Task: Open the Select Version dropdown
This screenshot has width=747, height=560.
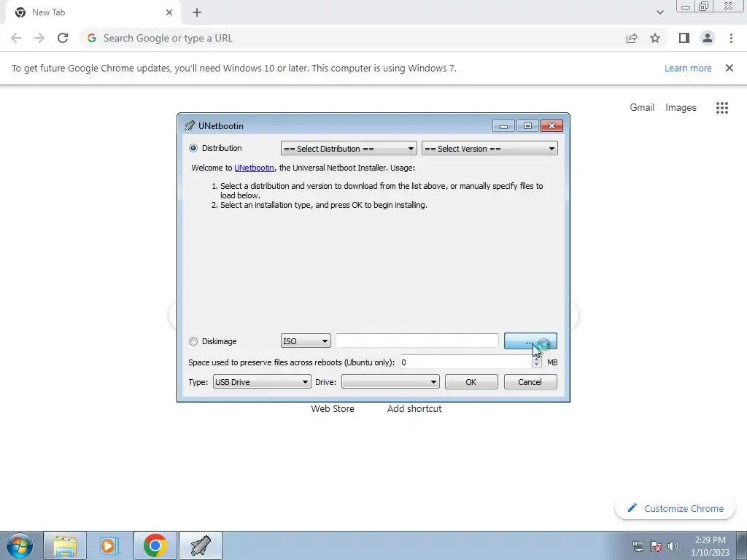Action: pyautogui.click(x=489, y=149)
